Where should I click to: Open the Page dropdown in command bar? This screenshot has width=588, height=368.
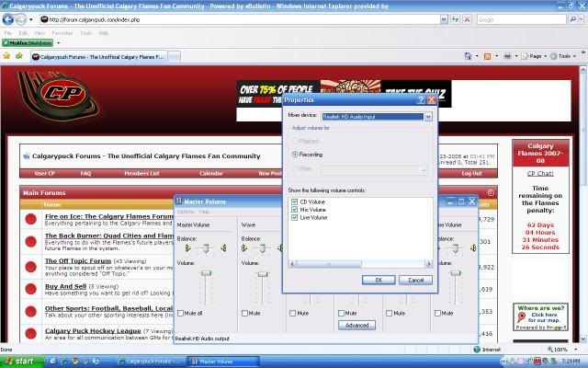tap(535, 56)
